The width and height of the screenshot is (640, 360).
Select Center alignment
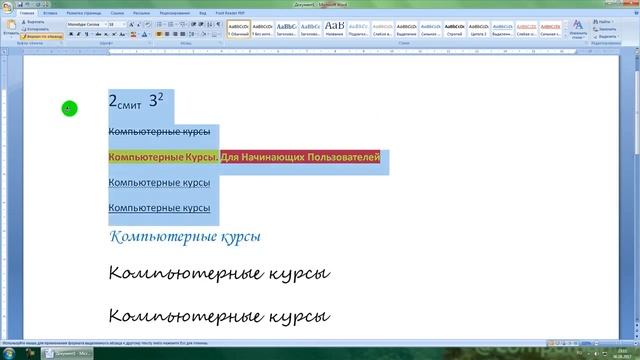coord(167,35)
